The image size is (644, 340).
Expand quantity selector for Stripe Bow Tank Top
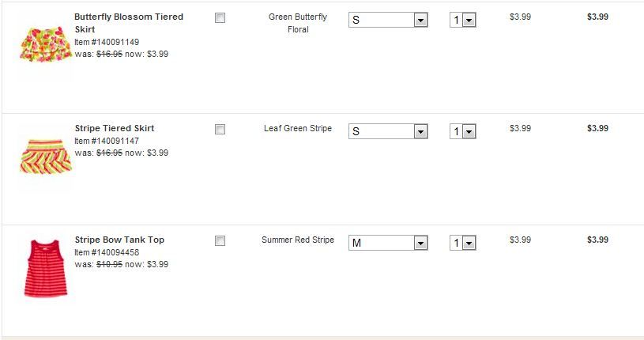click(463, 243)
